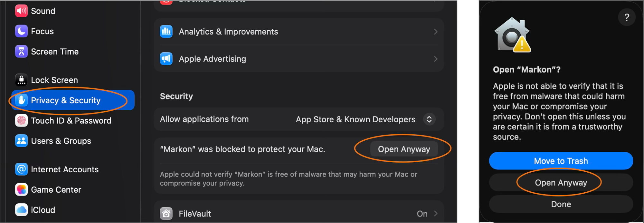644x223 pixels.
Task: Open iCloud settings in sidebar
Action: (73, 210)
